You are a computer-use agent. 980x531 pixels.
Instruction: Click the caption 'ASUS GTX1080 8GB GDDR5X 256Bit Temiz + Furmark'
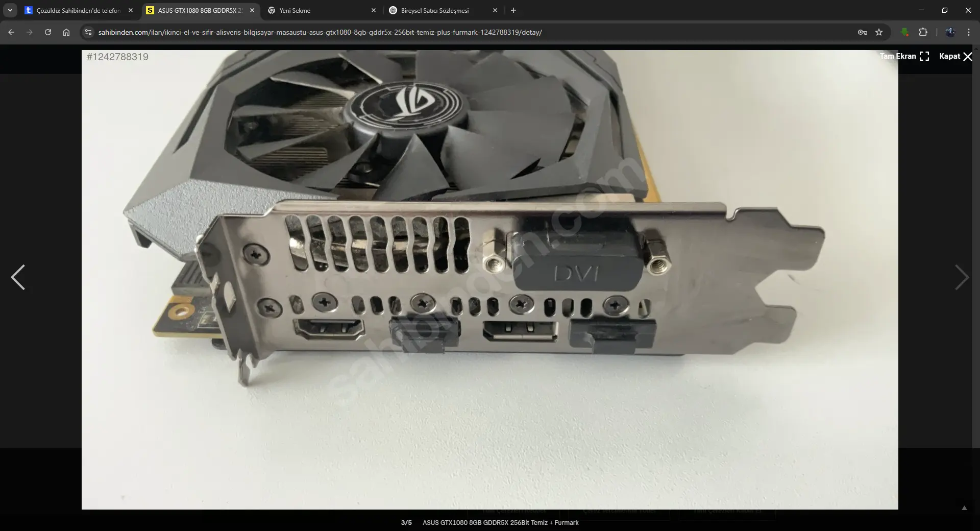[x=501, y=523]
